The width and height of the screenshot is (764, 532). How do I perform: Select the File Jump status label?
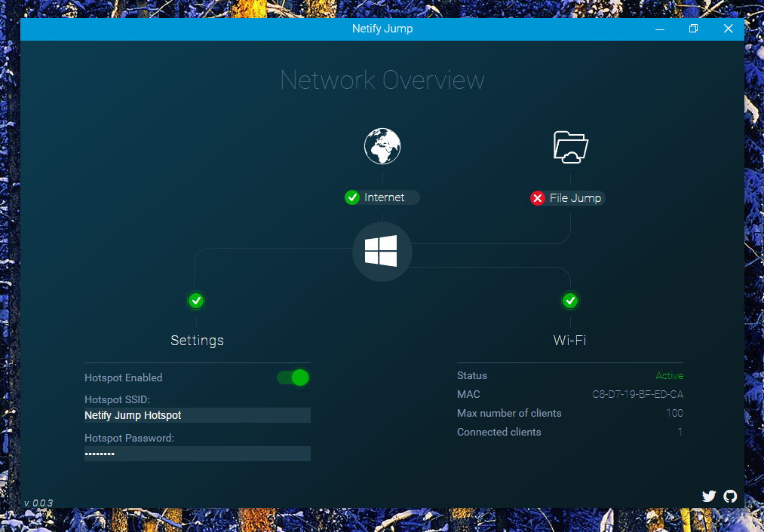click(575, 198)
